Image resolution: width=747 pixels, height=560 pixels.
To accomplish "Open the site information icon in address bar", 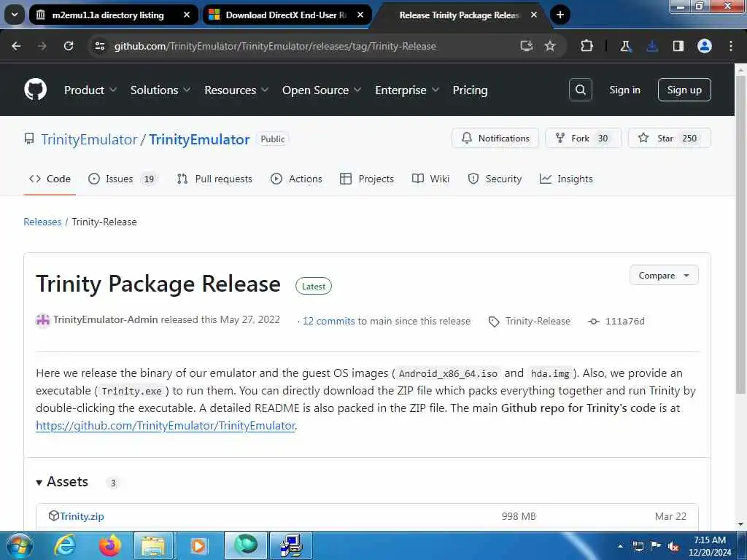I will [99, 46].
